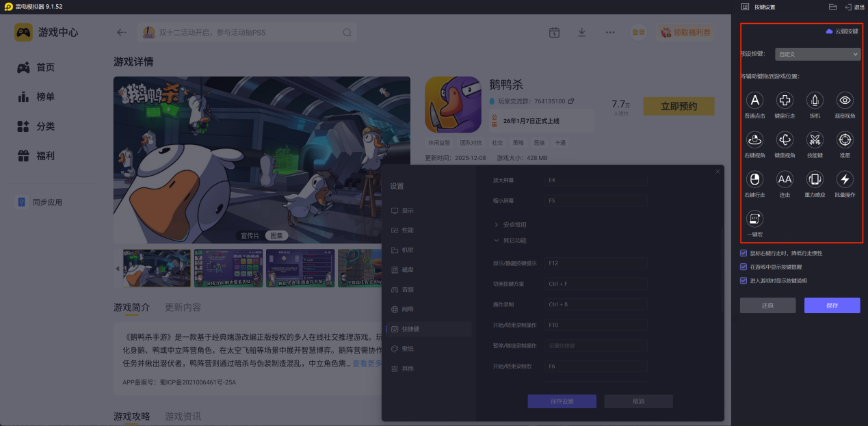Pick the 右键行走 mouse icon

click(754, 180)
